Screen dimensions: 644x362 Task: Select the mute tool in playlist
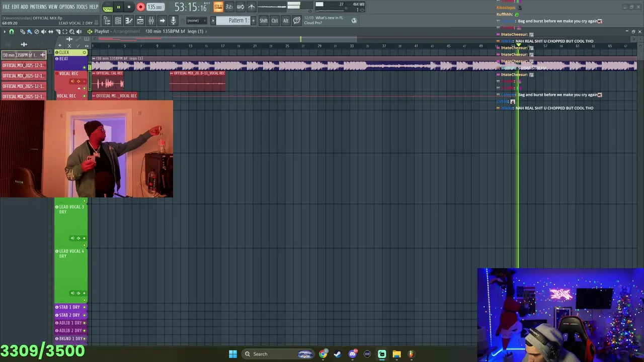pyautogui.click(x=44, y=32)
